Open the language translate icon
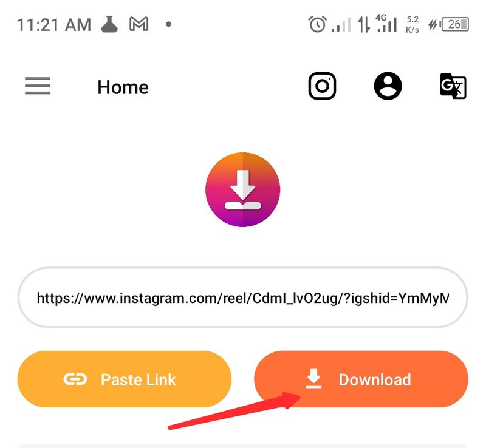Image resolution: width=486 pixels, height=448 pixels. pos(453,86)
